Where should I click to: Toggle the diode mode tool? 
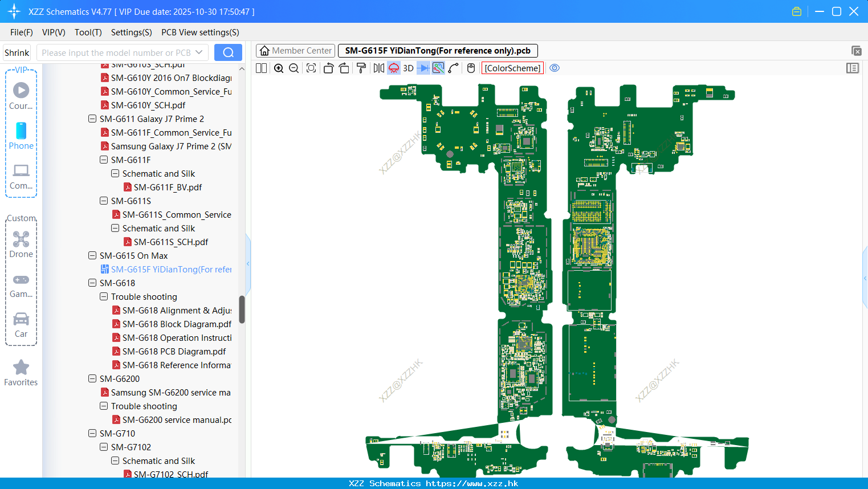423,68
